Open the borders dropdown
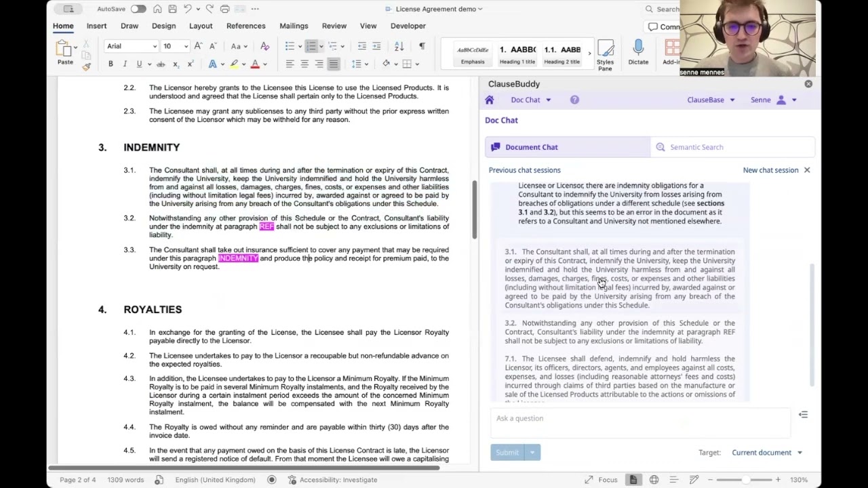This screenshot has height=488, width=868. coord(418,64)
